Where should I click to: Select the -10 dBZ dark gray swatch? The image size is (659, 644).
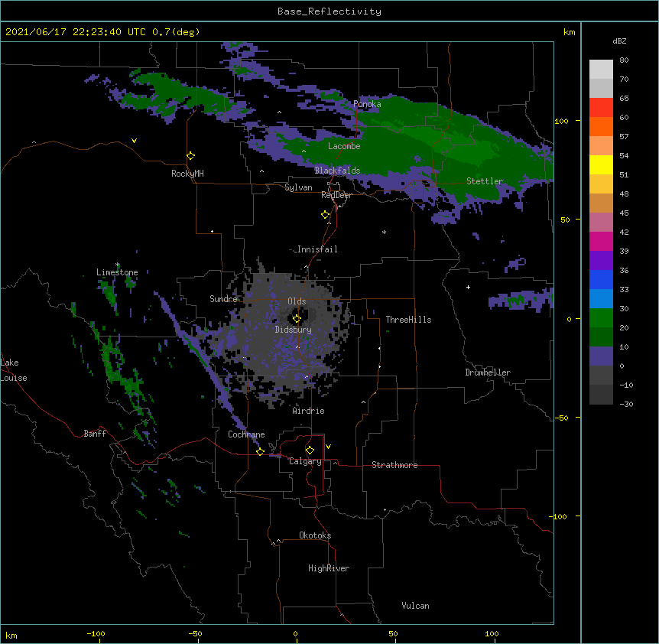point(601,395)
